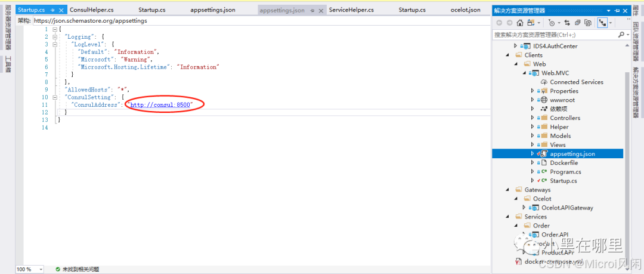
Task: Click the Controllers folder icon
Action: coord(544,118)
